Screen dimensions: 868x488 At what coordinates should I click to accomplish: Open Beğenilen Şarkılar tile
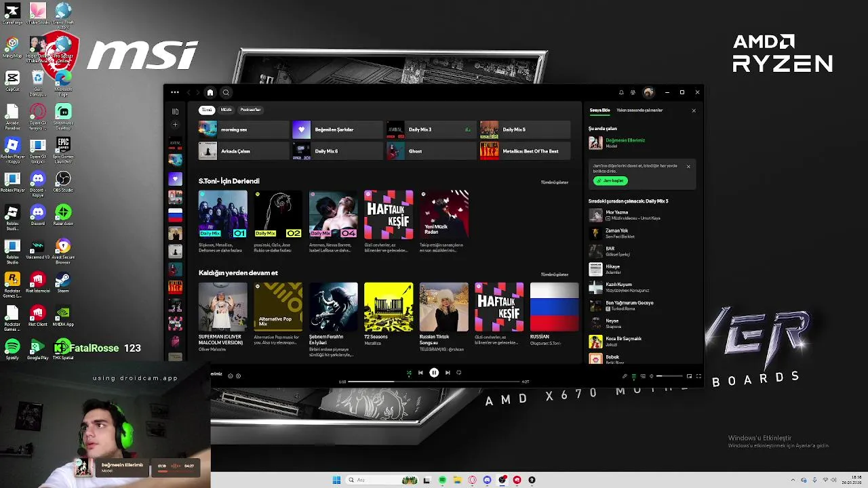[338, 129]
